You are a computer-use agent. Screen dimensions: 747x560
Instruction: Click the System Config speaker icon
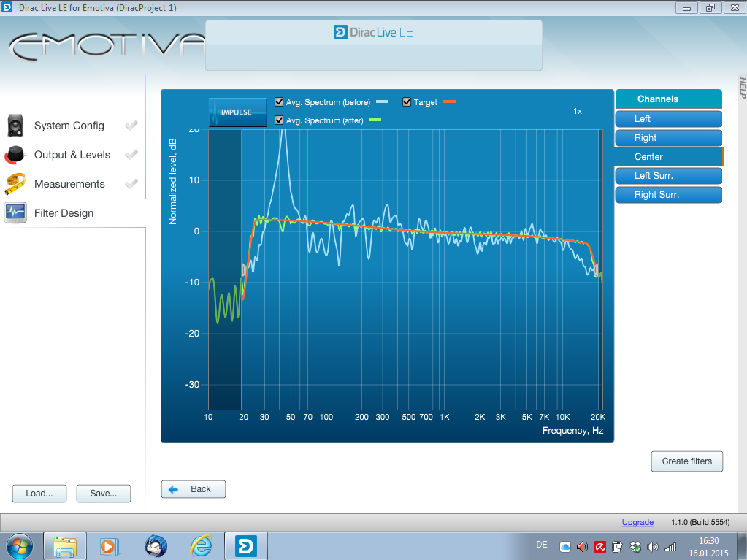click(x=16, y=126)
